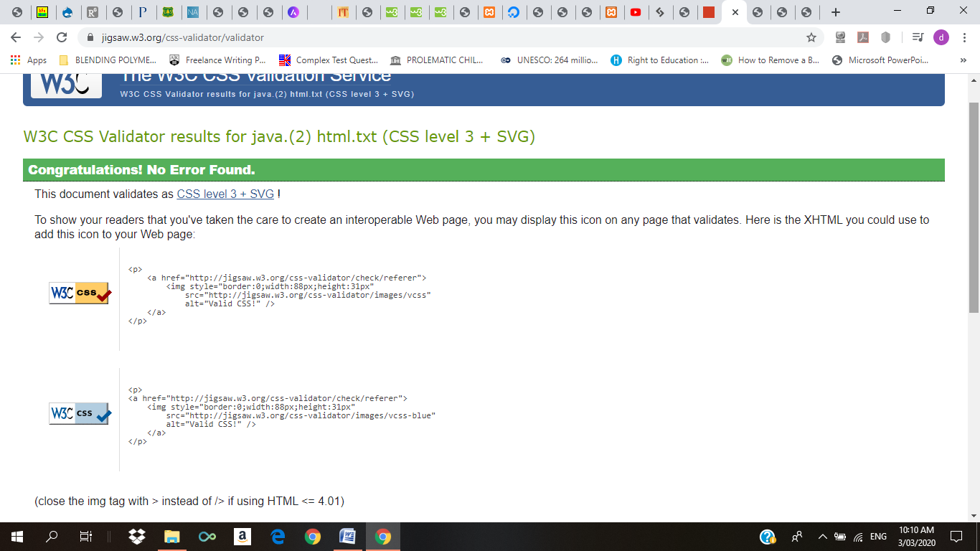The width and height of the screenshot is (980, 551).
Task: Follow the CSS level 3 + SVG link
Action: [225, 194]
